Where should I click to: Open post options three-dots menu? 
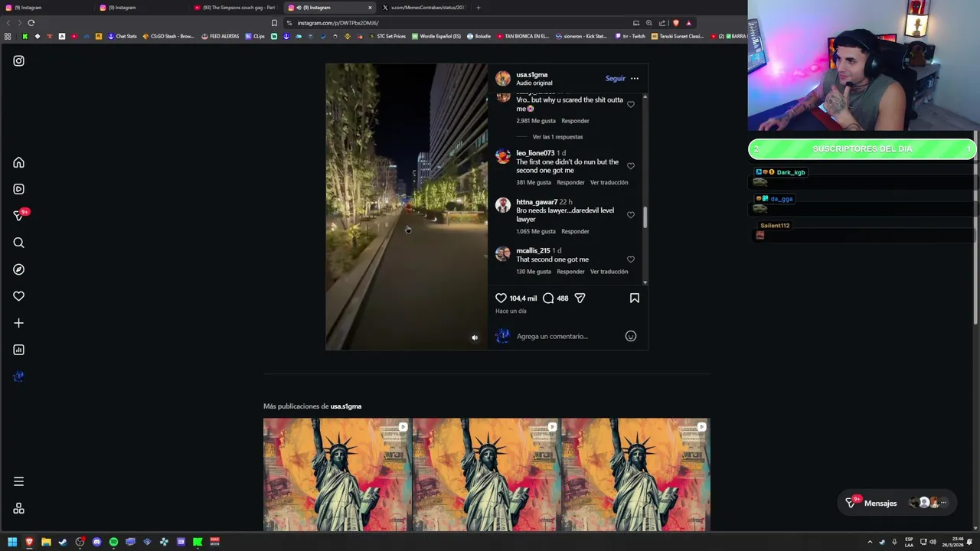[635, 78]
